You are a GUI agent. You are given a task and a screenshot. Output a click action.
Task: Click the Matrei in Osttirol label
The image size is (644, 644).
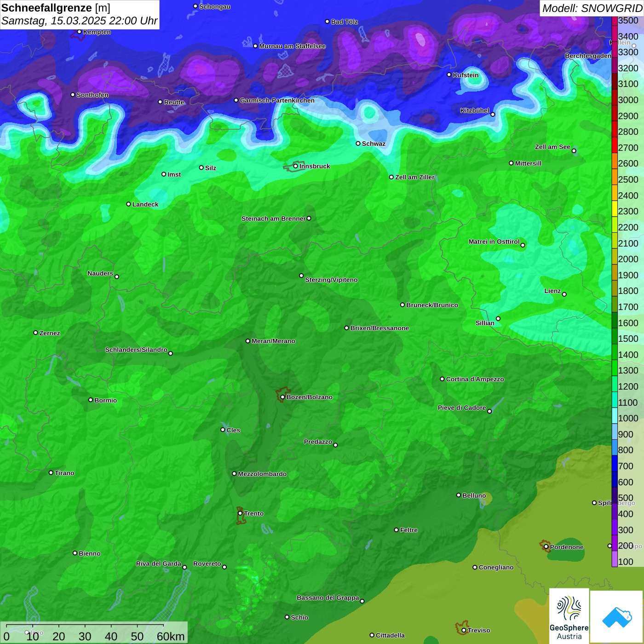(x=494, y=241)
